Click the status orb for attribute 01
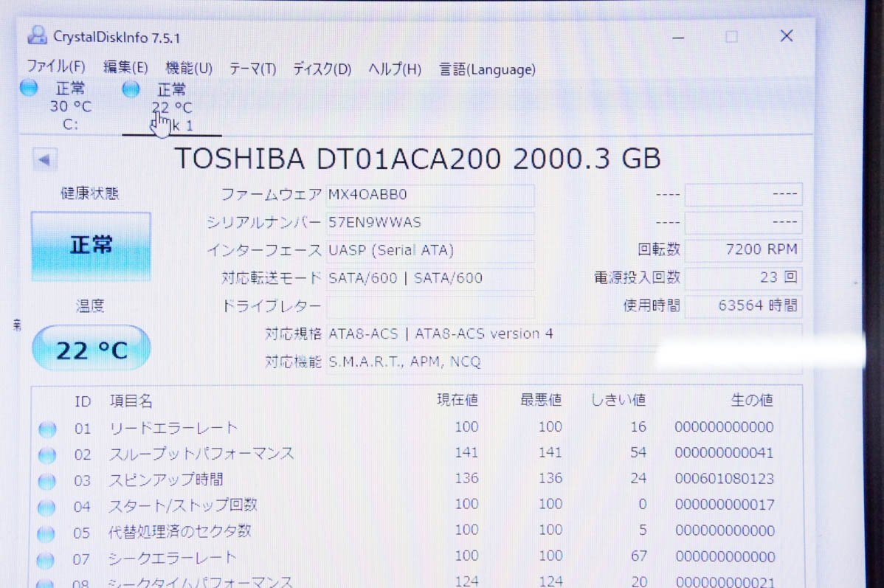Image resolution: width=884 pixels, height=588 pixels. [x=47, y=429]
